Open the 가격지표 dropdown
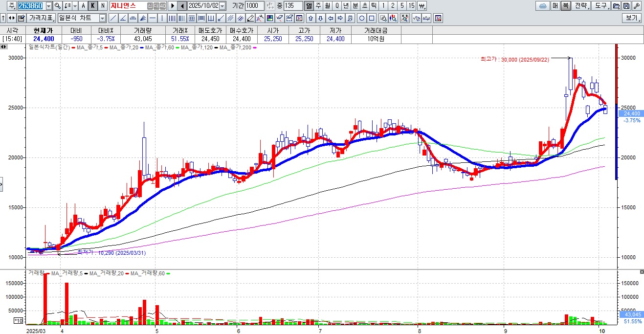The image size is (644, 334). pyautogui.click(x=42, y=18)
